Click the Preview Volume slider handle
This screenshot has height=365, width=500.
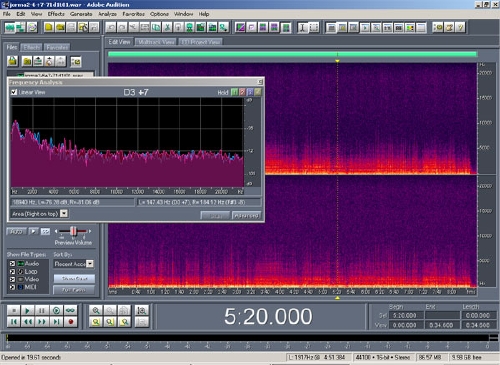point(73,231)
